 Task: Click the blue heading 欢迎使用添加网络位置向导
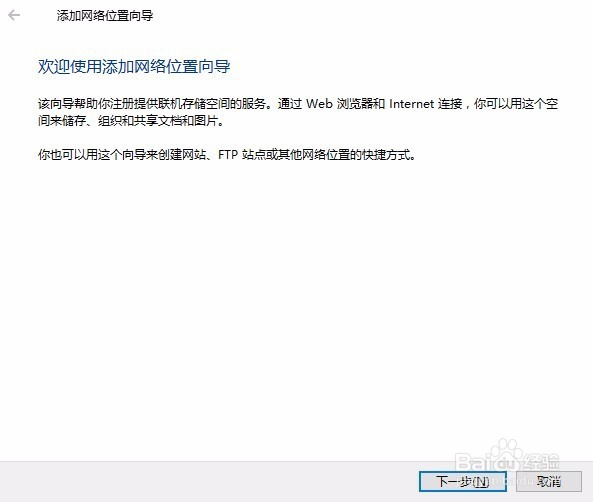(134, 67)
